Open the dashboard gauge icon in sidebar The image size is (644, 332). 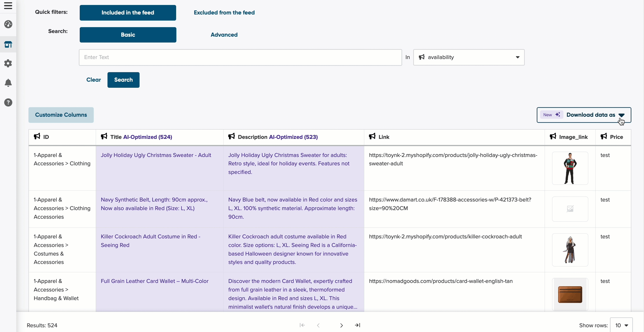[x=8, y=24]
